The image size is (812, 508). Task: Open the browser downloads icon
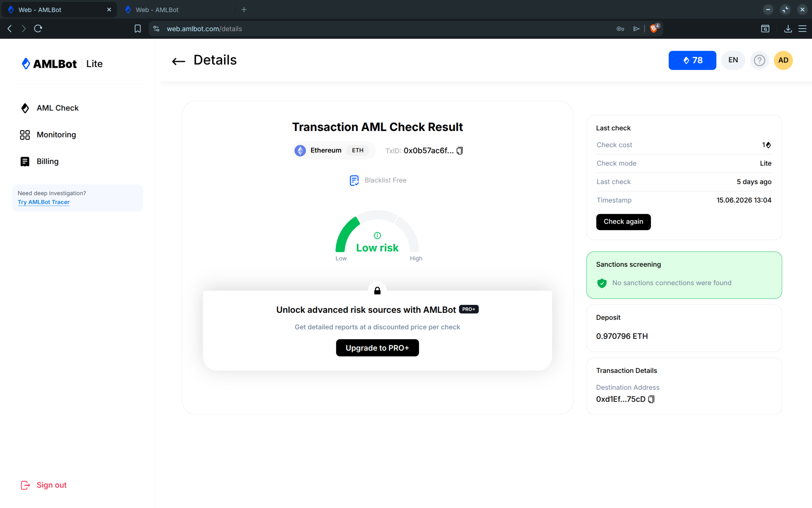(x=788, y=29)
